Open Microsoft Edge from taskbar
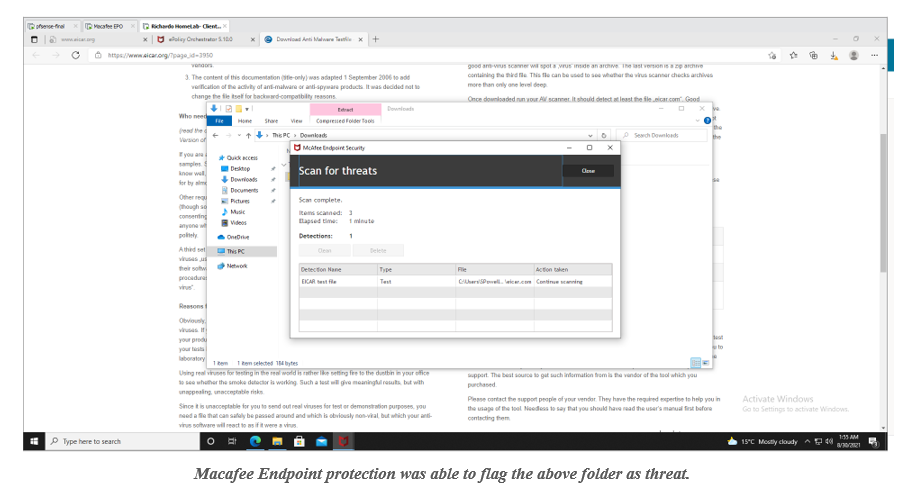Viewport: 903px width, 490px height. [255, 441]
